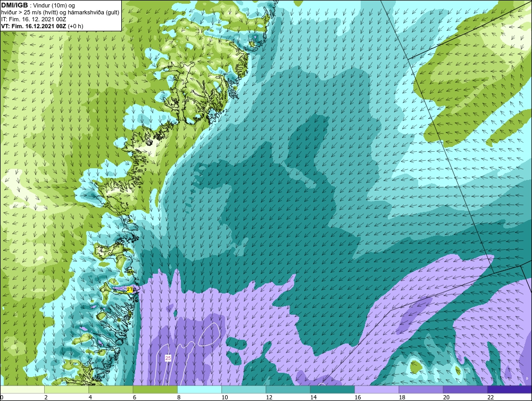The image size is (532, 401).
Task: Click the hviður > 25 m/s description line
Action: tap(60, 13)
